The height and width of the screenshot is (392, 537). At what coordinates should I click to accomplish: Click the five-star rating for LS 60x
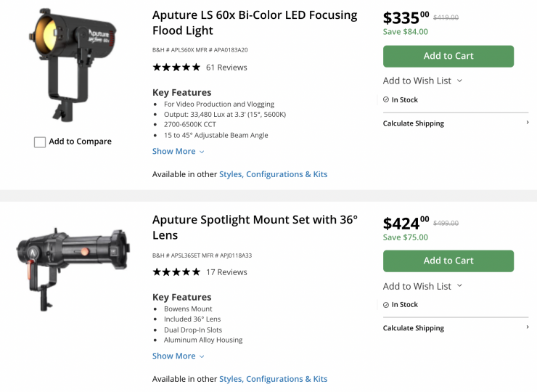click(x=176, y=68)
